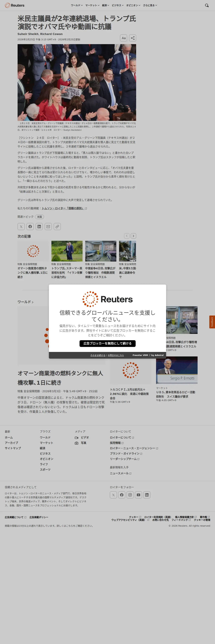This screenshot has height=644, width=215.
Task: Share article on LinkedIn below article
Action: 39,227
